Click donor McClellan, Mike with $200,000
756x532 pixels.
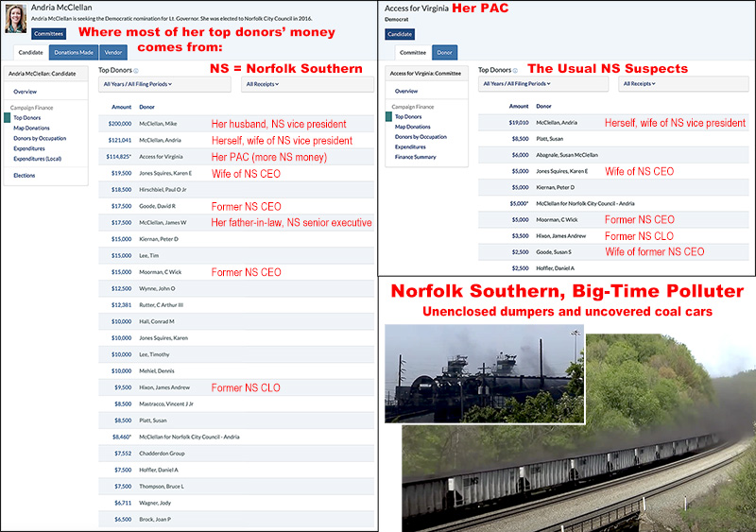point(158,124)
